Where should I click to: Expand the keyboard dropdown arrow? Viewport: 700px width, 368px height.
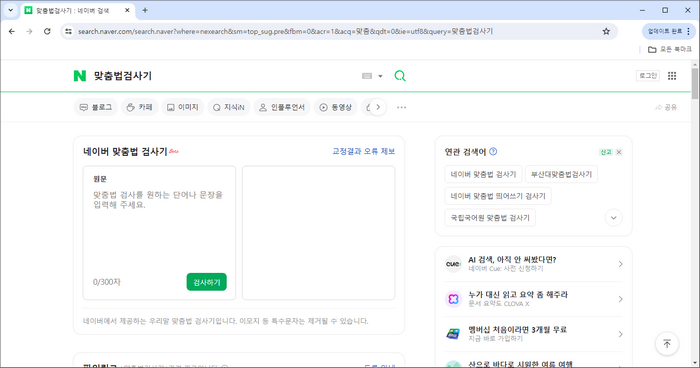380,76
